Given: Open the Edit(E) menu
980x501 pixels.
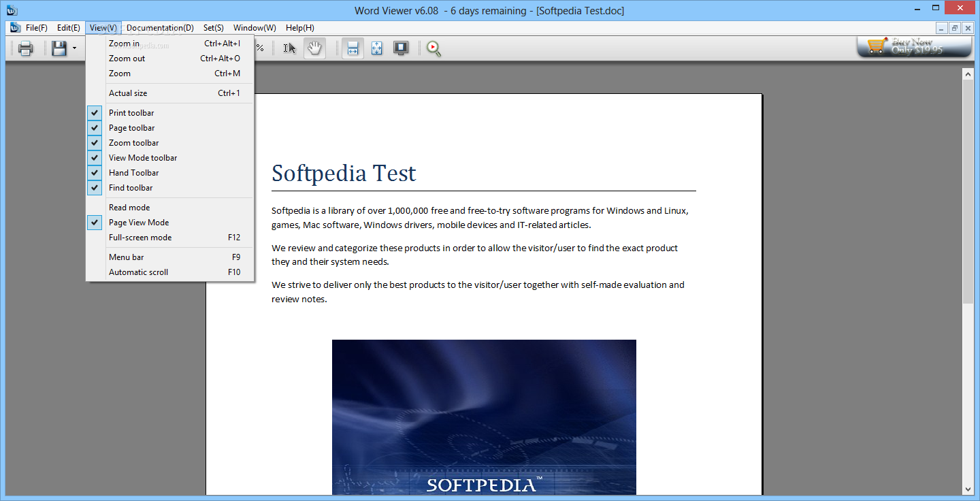Looking at the screenshot, I should click(x=69, y=28).
